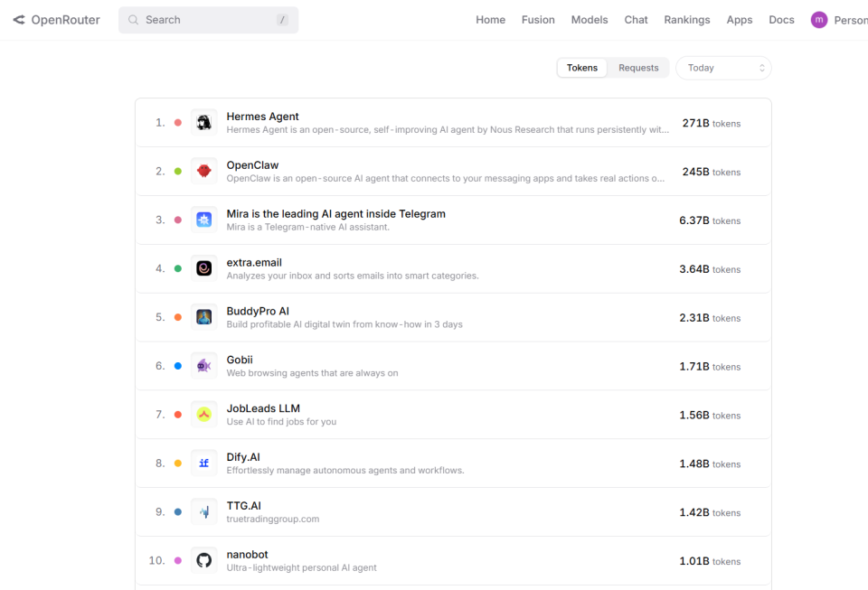Click the Gobii fish icon
868x590 pixels.
pos(204,366)
